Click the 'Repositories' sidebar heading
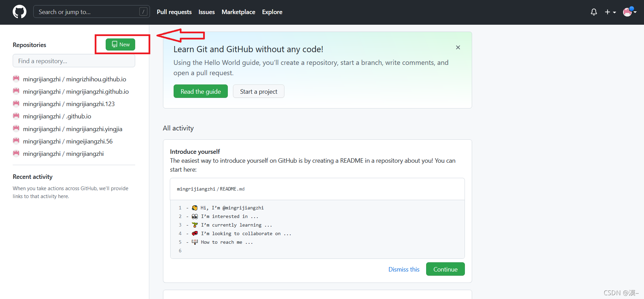The image size is (644, 299). pyautogui.click(x=30, y=45)
